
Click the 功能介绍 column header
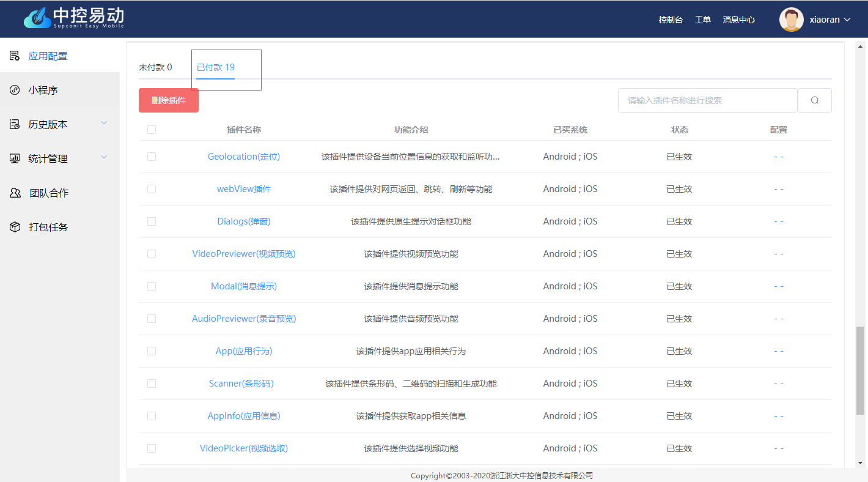tap(411, 130)
